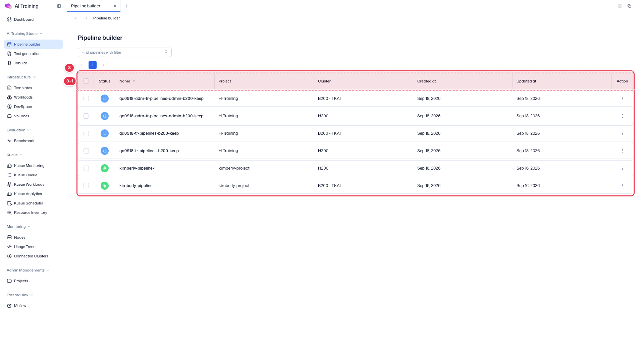The height and width of the screenshot is (362, 644).
Task: Click status icon of qa0918-adm-tr-pipelines-admin-b200-keep
Action: click(x=105, y=99)
